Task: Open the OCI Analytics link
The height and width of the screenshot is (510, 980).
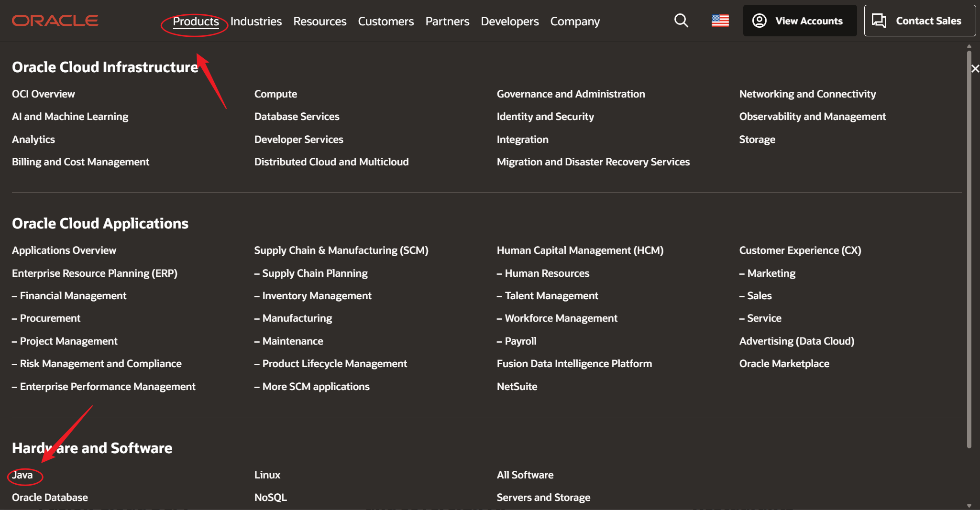Action: [x=33, y=140]
